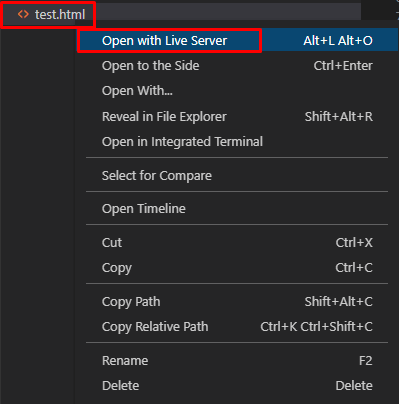399x404 pixels.
Task: Click the Open With... menu entry
Action: (237, 91)
